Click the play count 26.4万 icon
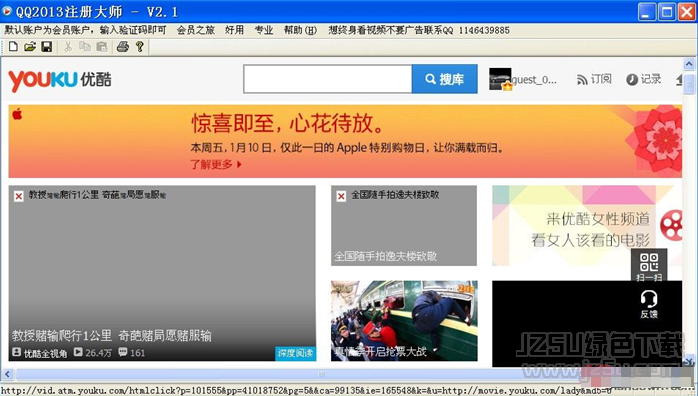The width and height of the screenshot is (698, 396). (78, 352)
